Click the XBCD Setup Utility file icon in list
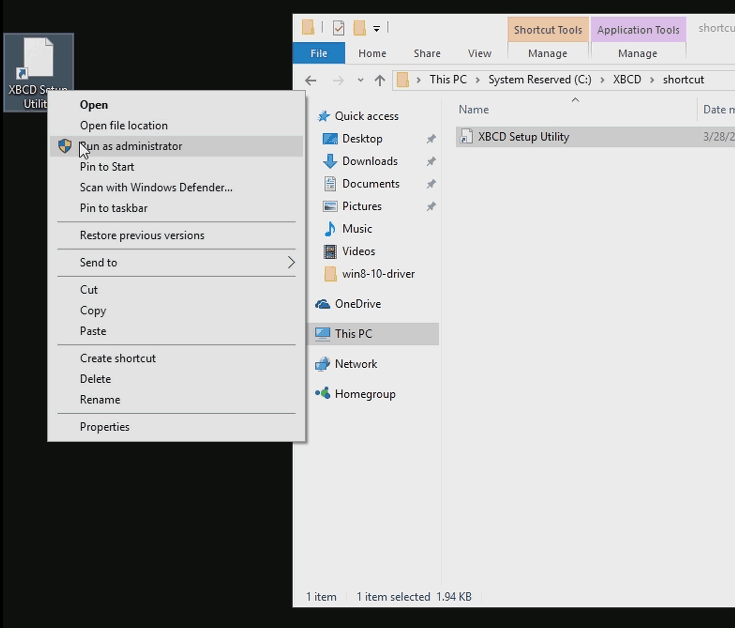Viewport: 735px width, 628px height. pyautogui.click(x=466, y=136)
